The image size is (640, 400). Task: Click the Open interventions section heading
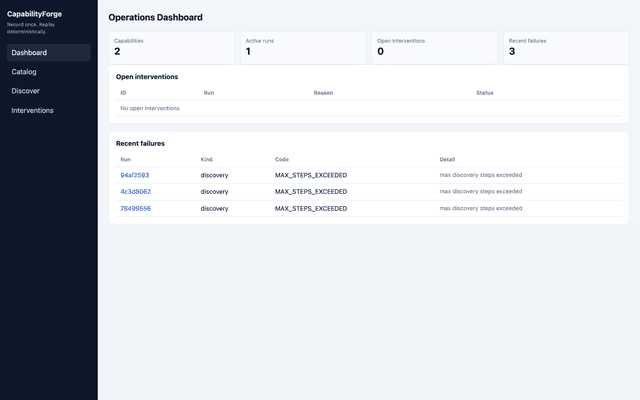tap(147, 77)
